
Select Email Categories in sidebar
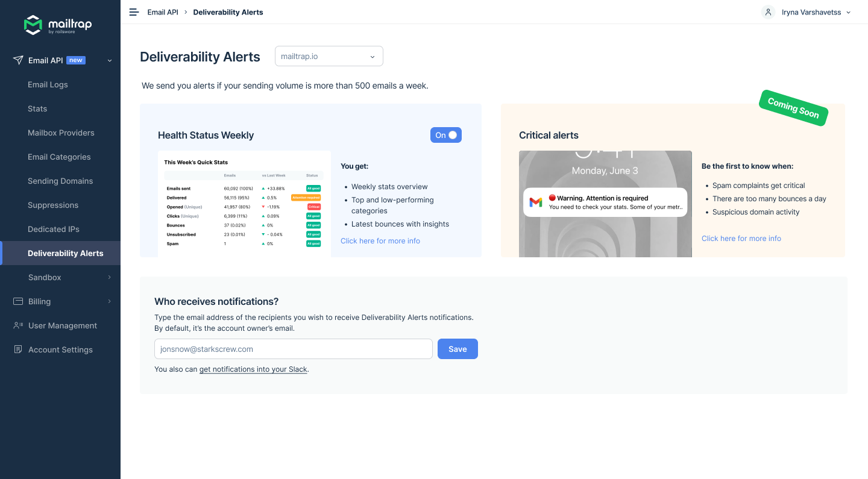(x=59, y=157)
